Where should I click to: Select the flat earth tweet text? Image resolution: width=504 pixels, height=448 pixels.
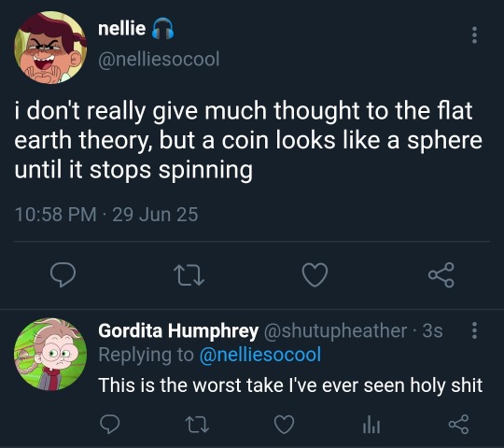(248, 140)
